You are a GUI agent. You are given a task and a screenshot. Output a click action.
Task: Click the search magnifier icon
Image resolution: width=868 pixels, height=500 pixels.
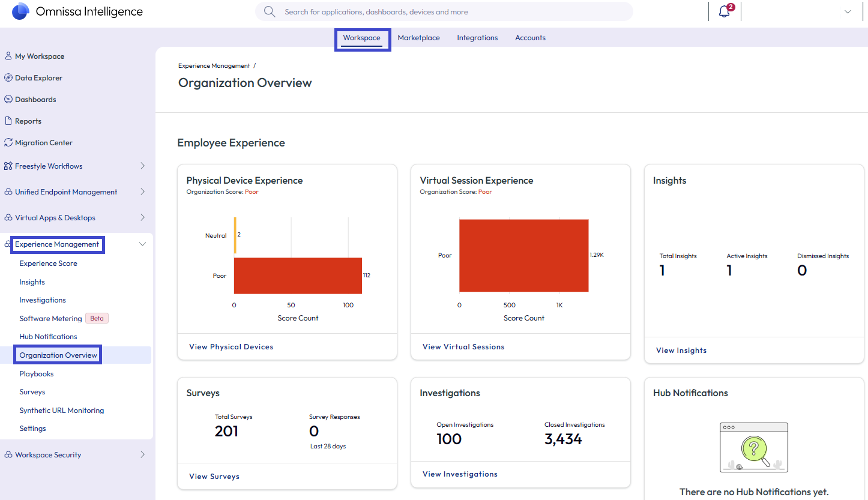[270, 12]
